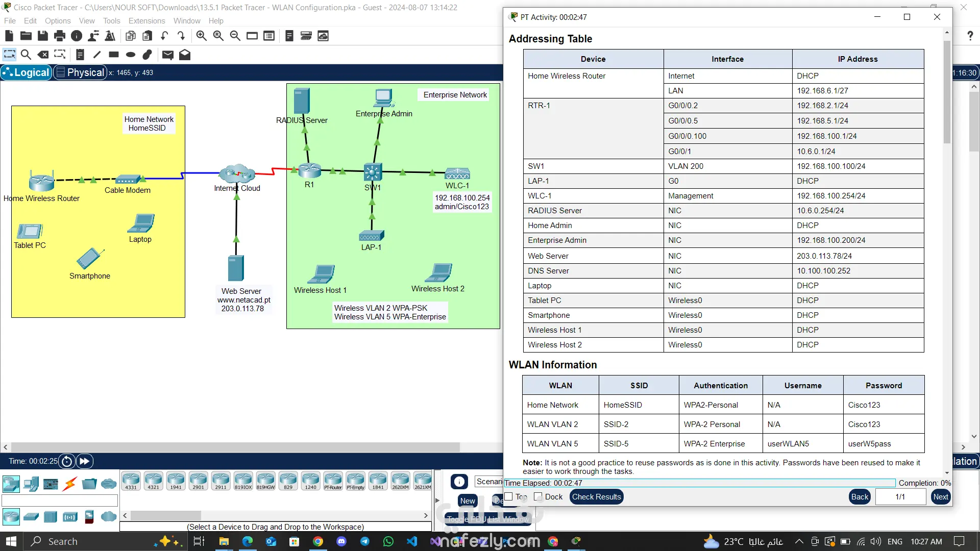Image resolution: width=980 pixels, height=551 pixels.
Task: Switch to Physical workspace view
Action: 80,72
